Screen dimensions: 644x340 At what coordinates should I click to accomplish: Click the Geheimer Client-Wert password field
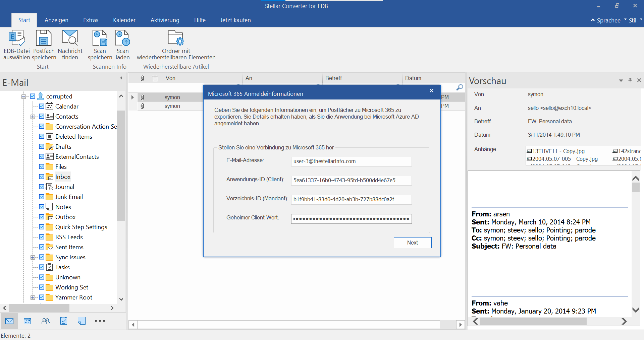[x=351, y=219]
